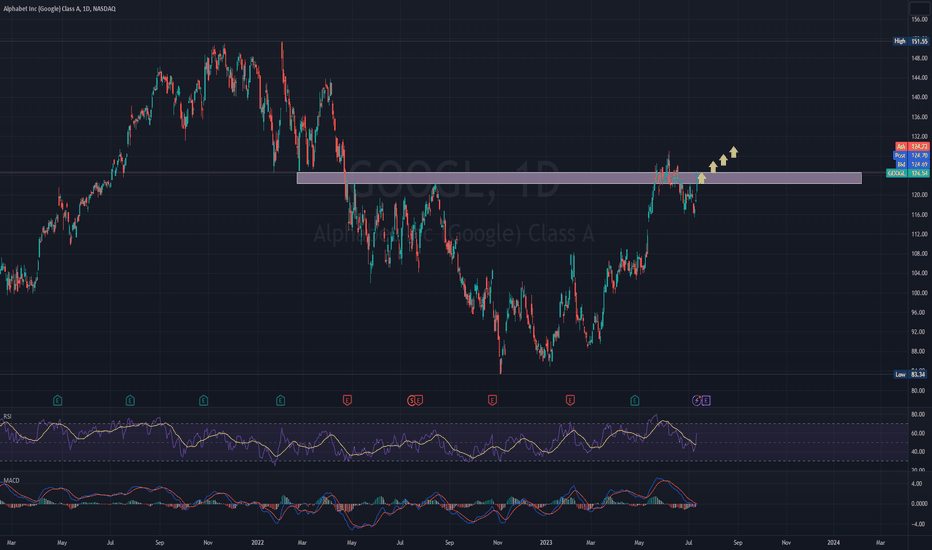Click 60.00 on the RSI scale
Image resolution: width=932 pixels, height=550 pixels.
918,433
